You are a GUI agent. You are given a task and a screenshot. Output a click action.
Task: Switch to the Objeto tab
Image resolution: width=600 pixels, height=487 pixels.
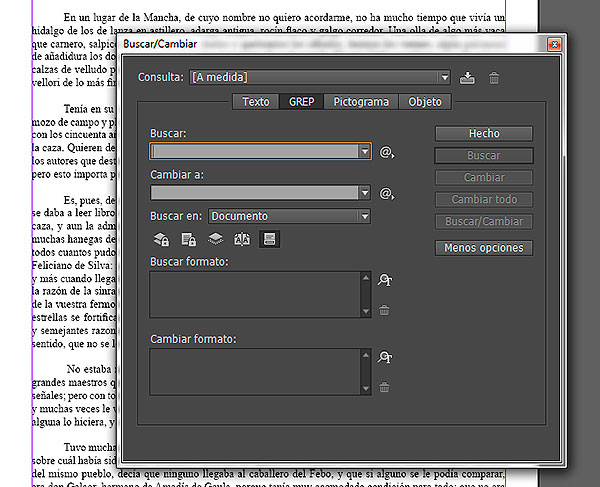tap(425, 102)
